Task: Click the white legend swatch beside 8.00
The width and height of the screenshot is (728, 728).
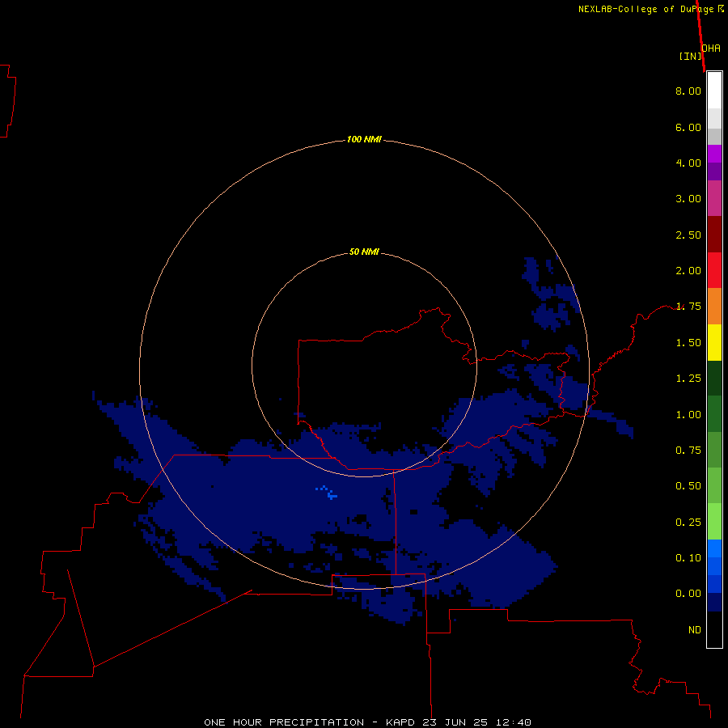Action: point(714,91)
